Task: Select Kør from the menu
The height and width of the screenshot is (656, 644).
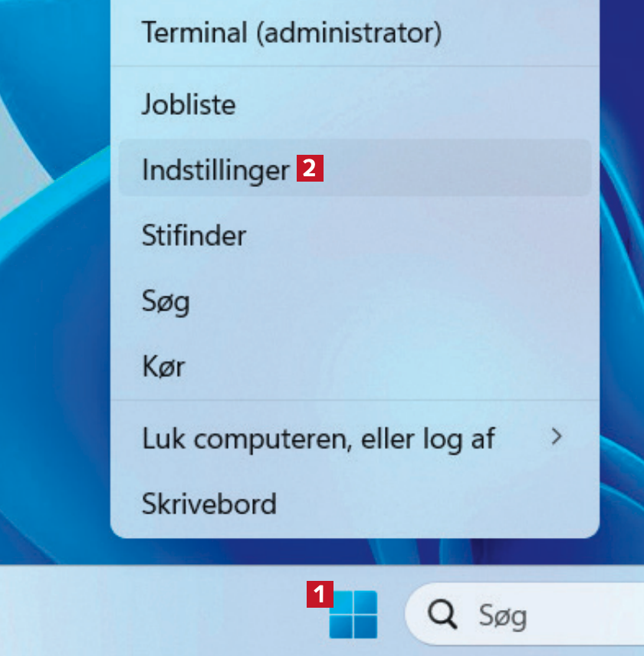Action: click(x=163, y=366)
